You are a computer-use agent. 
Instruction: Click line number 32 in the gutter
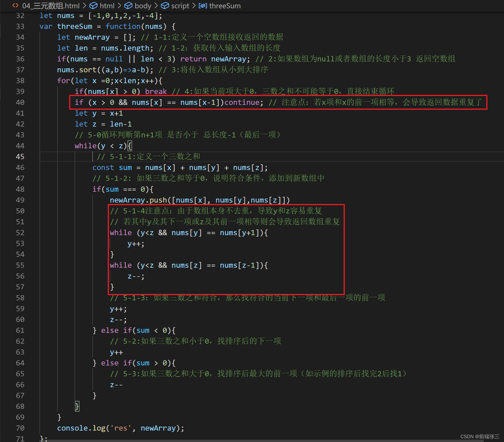(x=20, y=15)
